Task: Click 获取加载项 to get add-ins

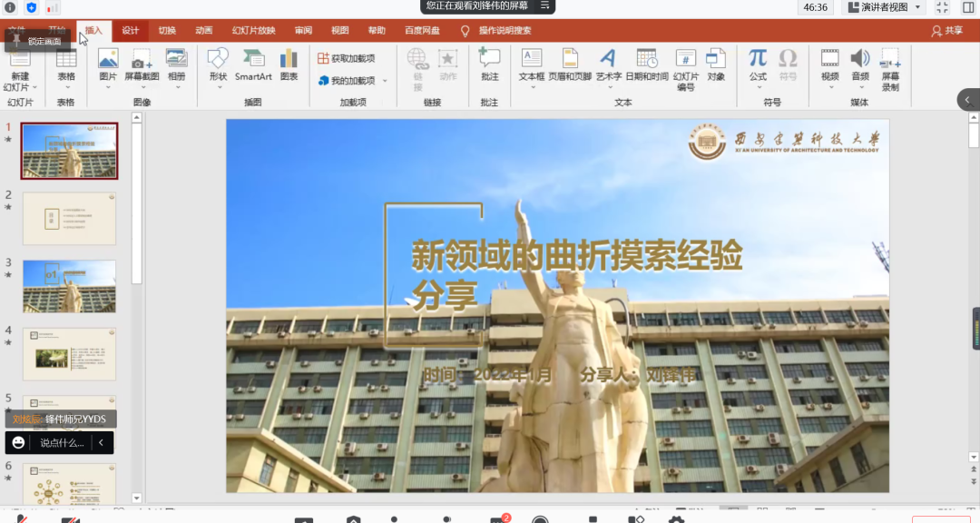Action: [x=347, y=58]
